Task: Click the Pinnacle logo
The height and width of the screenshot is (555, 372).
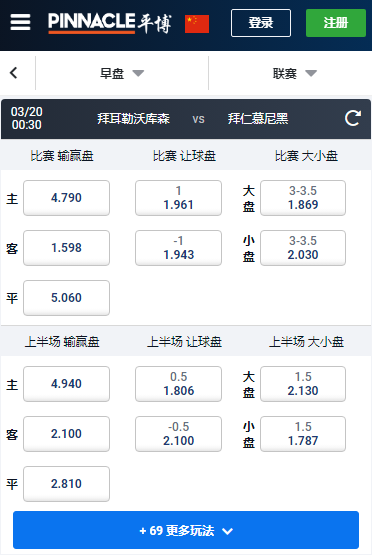Action: (110, 23)
